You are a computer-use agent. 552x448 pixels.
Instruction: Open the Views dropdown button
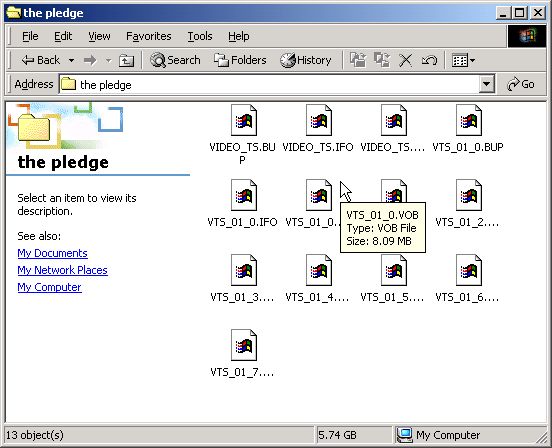[x=463, y=61]
